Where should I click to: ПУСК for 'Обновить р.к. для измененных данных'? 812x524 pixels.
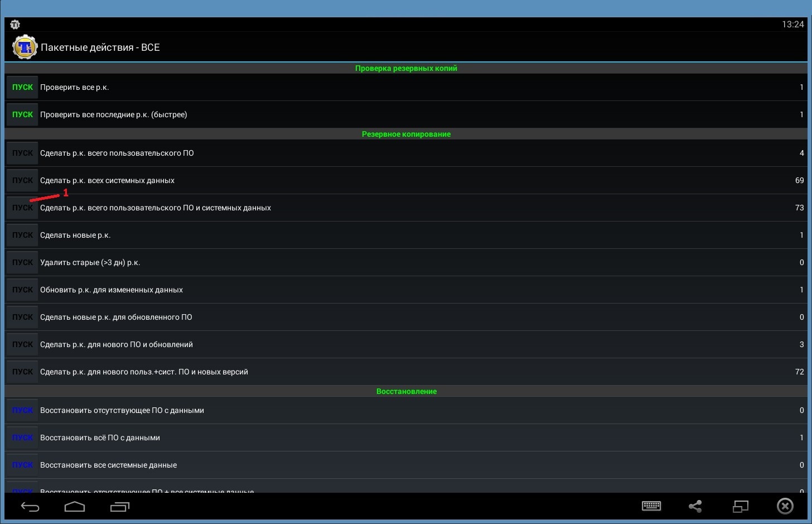22,290
